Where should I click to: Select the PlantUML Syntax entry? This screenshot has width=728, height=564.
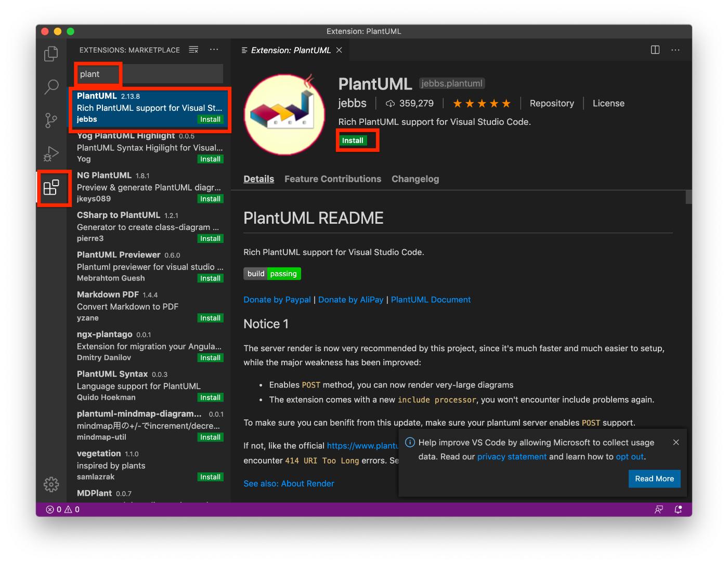click(150, 386)
